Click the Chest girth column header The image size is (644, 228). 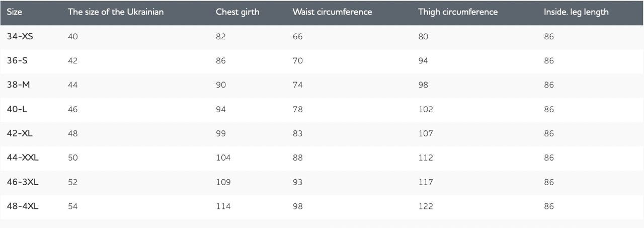click(x=237, y=12)
